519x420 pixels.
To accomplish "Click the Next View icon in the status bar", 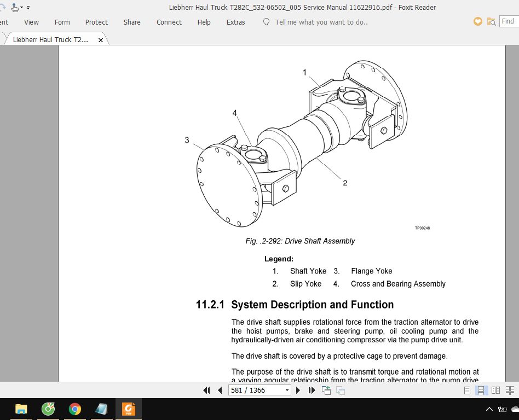I will pos(340,390).
